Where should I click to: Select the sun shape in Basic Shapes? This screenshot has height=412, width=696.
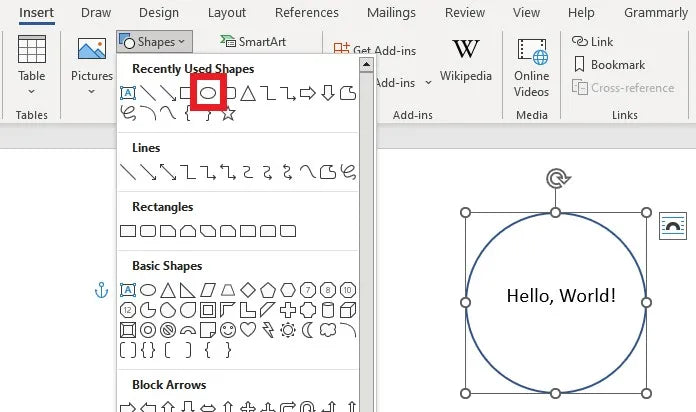pos(288,329)
